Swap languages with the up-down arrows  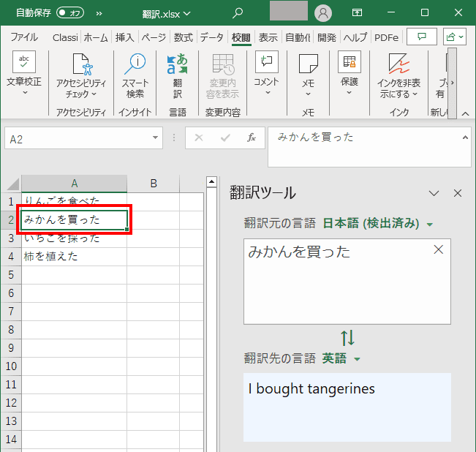pos(347,338)
